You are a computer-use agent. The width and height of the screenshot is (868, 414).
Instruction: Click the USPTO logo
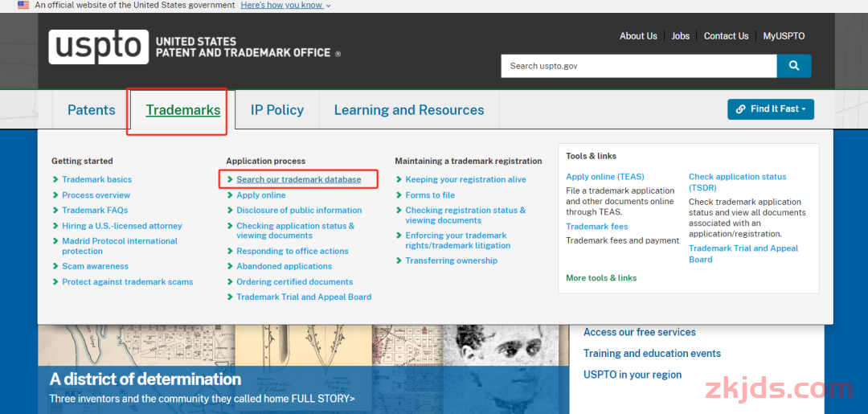click(99, 47)
